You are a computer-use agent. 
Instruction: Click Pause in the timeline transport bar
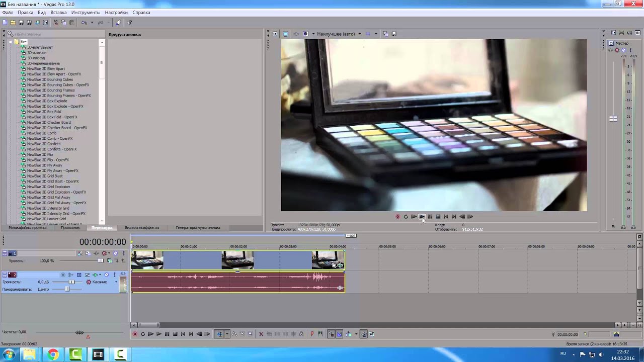[167, 334]
